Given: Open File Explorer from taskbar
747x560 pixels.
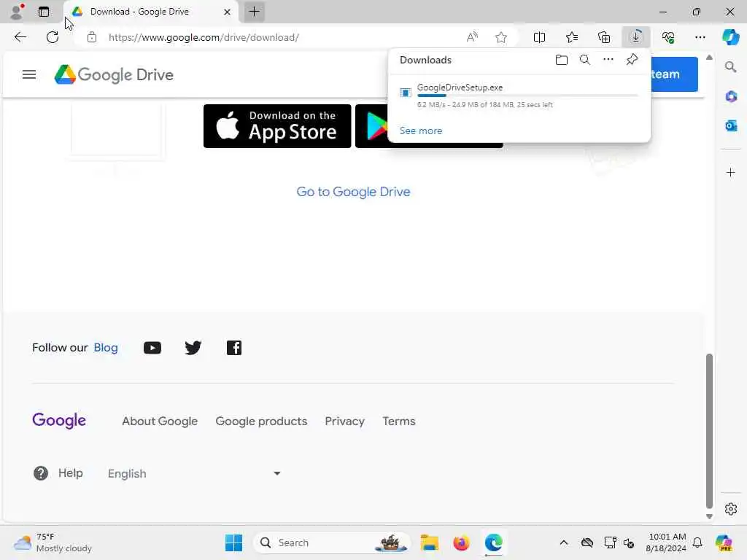Looking at the screenshot, I should pyautogui.click(x=429, y=542).
